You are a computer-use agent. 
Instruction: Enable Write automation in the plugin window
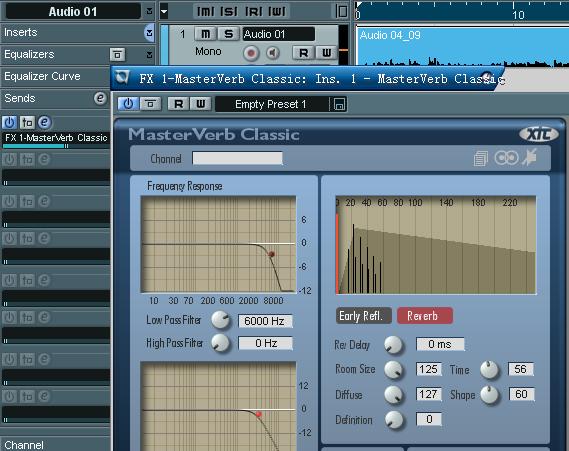tap(200, 104)
